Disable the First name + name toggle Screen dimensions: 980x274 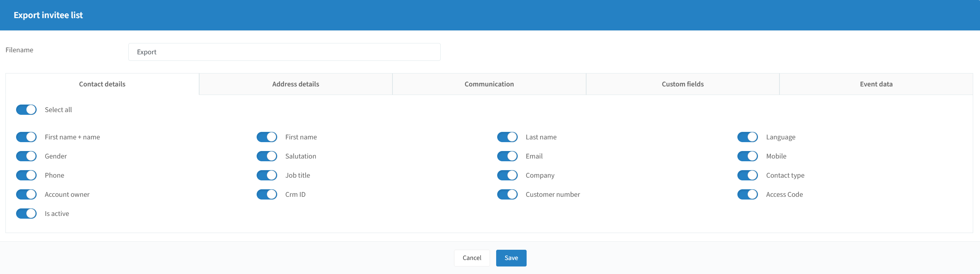pos(26,137)
